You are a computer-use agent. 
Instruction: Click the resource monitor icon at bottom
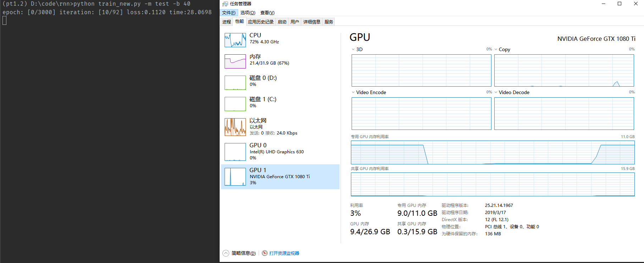(x=265, y=253)
